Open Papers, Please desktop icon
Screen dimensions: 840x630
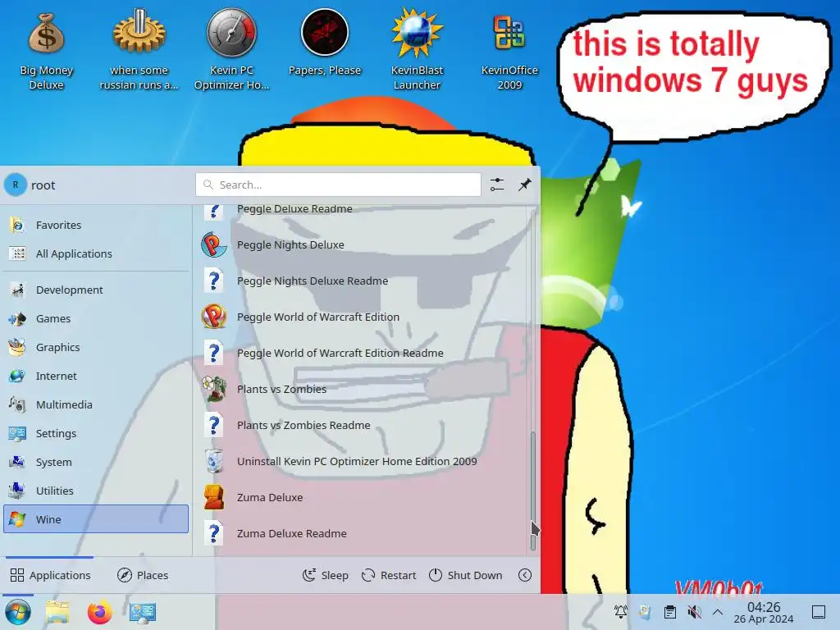325,43
